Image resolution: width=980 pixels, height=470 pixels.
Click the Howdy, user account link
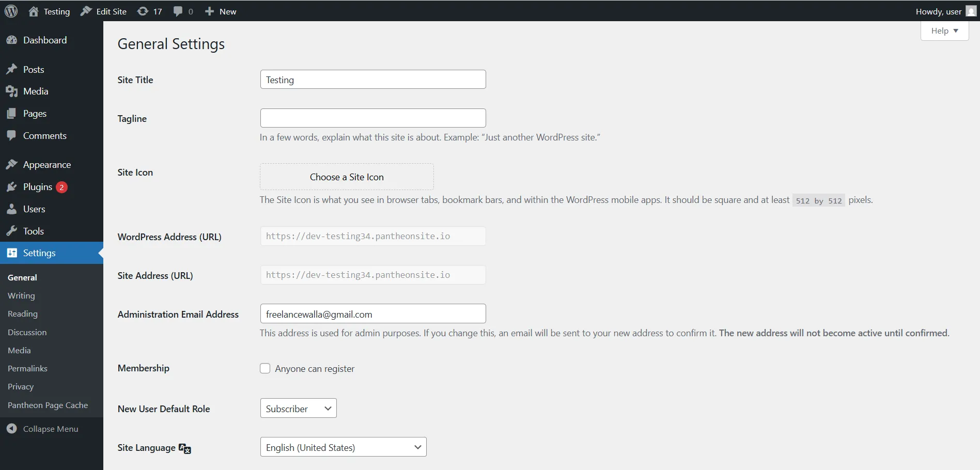point(946,11)
